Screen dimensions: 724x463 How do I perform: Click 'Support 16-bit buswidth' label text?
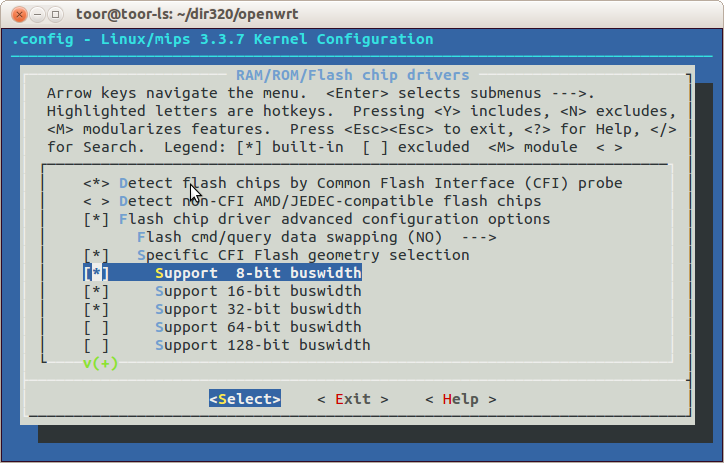(x=258, y=291)
